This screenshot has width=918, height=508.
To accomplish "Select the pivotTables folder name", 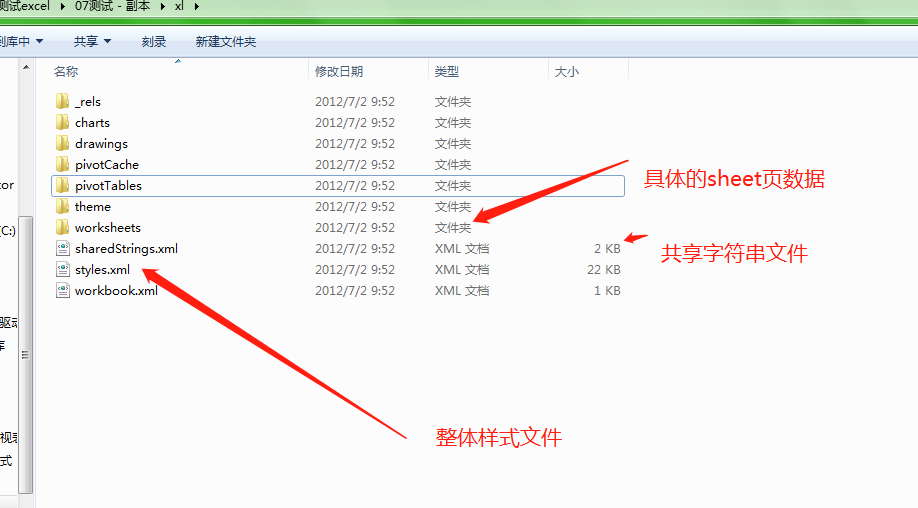I will tap(108, 186).
